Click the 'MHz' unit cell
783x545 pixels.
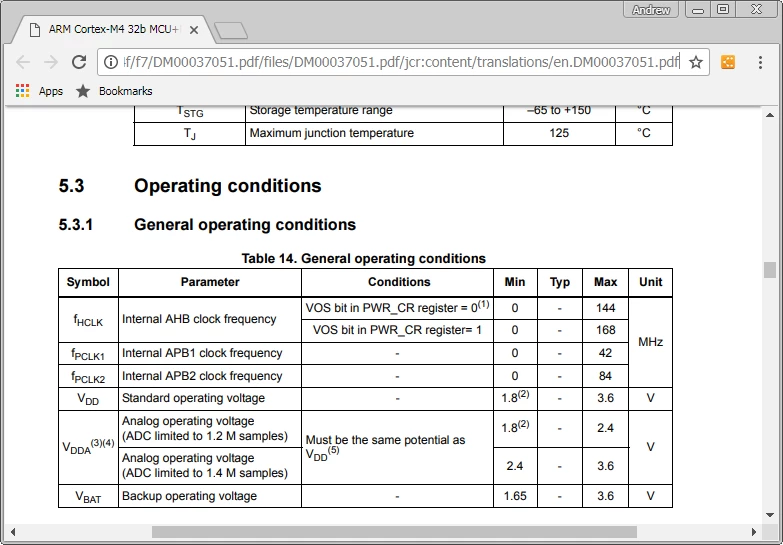(x=650, y=342)
